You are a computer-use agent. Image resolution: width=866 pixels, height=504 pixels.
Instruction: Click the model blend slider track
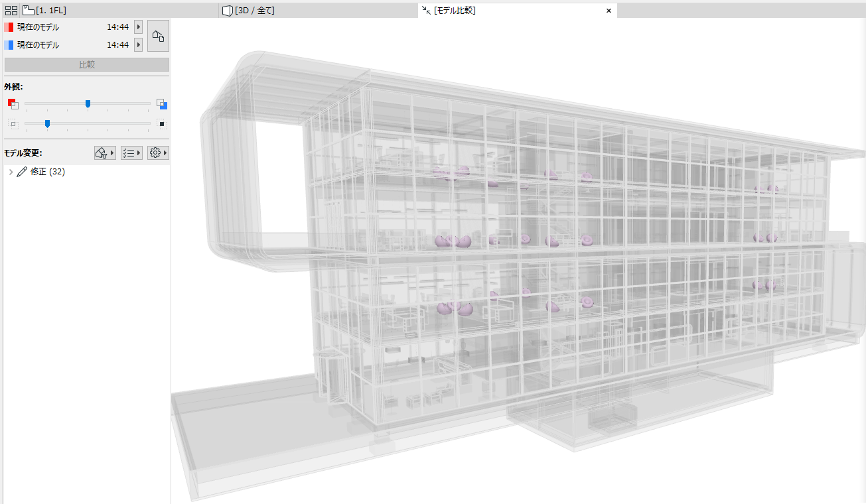click(x=88, y=103)
